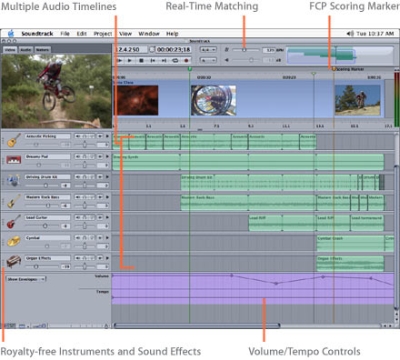Select the drum kit track icon
Viewport: 400px width, 360px height.
pos(14,180)
